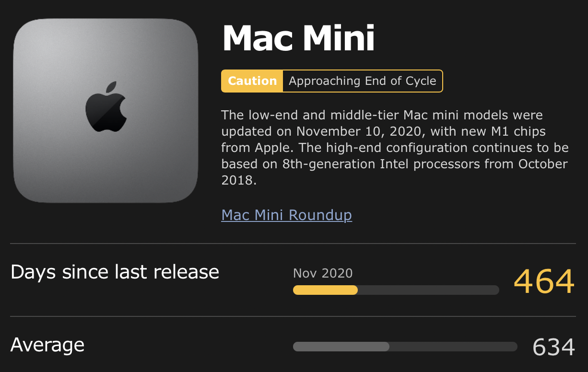Click the Apple logo on the Mac Mini
588x372 pixels.
click(106, 106)
